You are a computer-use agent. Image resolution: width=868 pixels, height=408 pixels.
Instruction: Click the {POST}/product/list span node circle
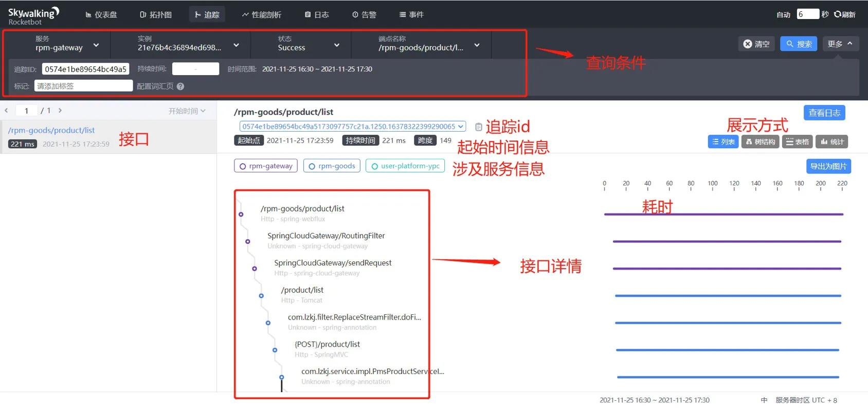click(275, 350)
